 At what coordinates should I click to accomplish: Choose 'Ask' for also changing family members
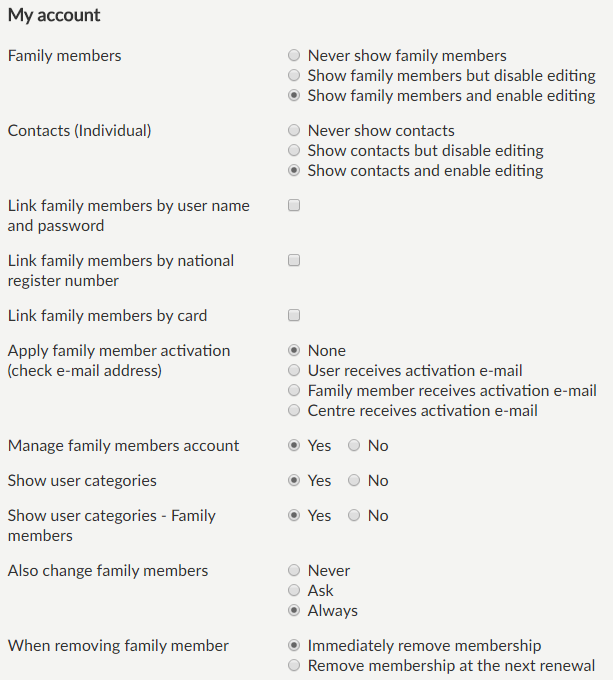click(294, 591)
